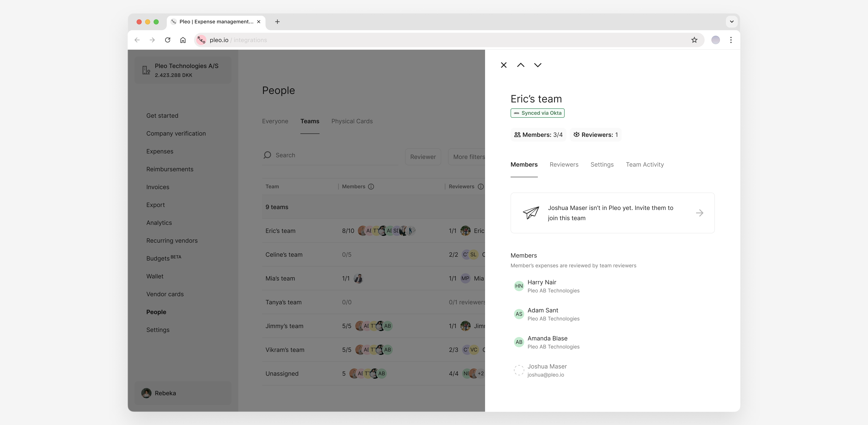Open Export in the sidebar
Viewport: 868px width, 425px height.
click(155, 205)
